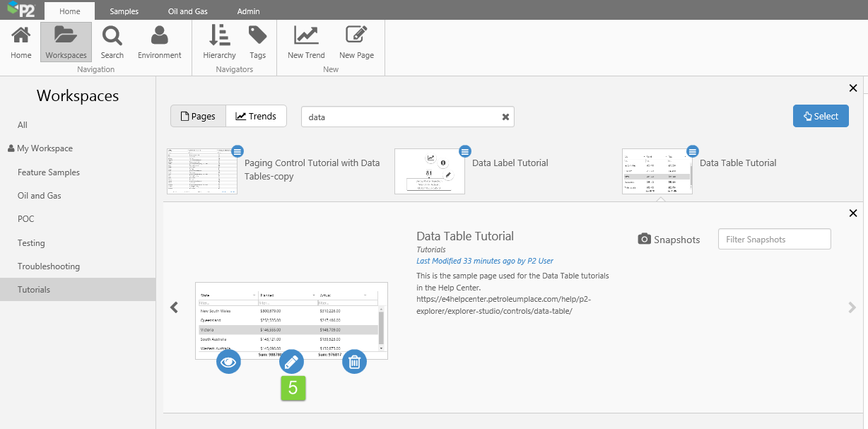Viewport: 868px width, 429px height.
Task: Switch to the Trends toggle
Action: click(256, 116)
